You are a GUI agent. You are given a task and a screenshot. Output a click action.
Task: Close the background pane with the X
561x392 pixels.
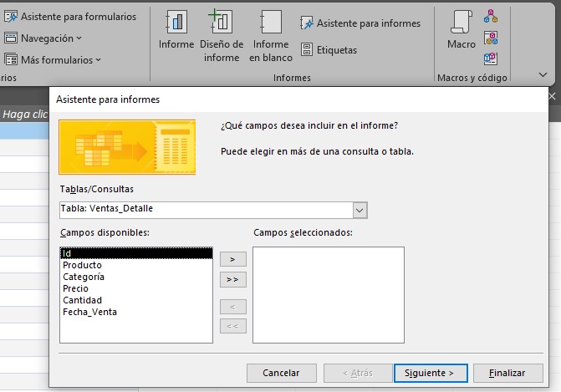coord(553,96)
